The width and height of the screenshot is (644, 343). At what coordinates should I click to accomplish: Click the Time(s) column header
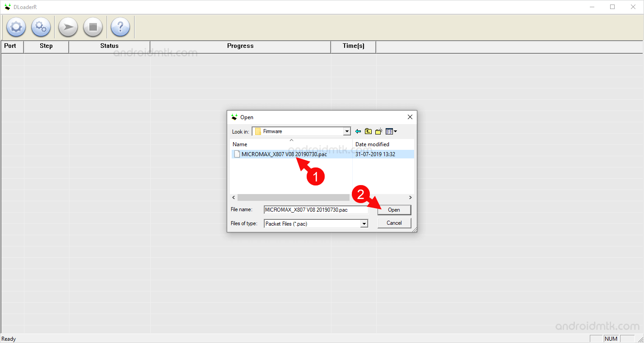[x=353, y=46]
